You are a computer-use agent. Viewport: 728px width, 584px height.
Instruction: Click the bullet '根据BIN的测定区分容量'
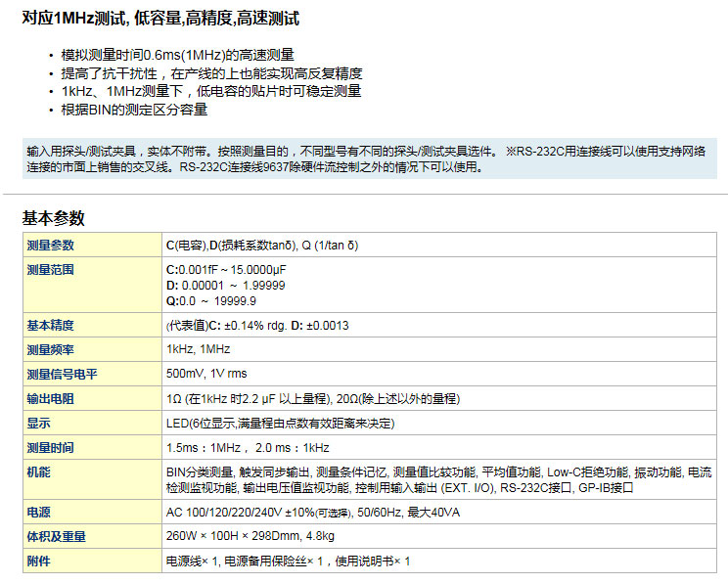134,110
